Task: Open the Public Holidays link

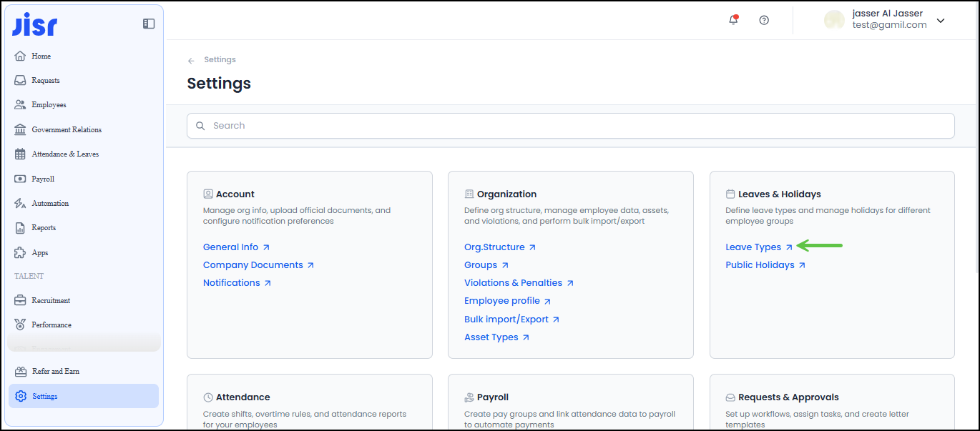Action: tap(760, 265)
